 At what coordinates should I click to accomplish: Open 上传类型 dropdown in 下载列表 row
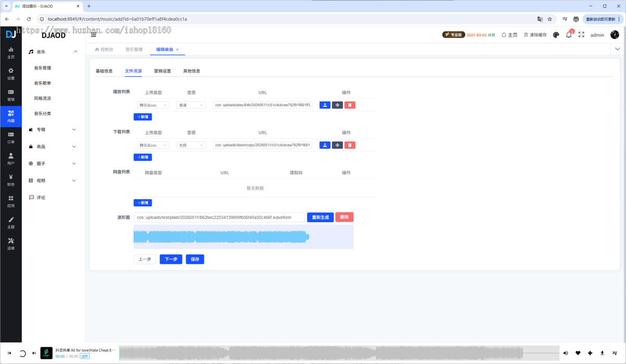[153, 145]
